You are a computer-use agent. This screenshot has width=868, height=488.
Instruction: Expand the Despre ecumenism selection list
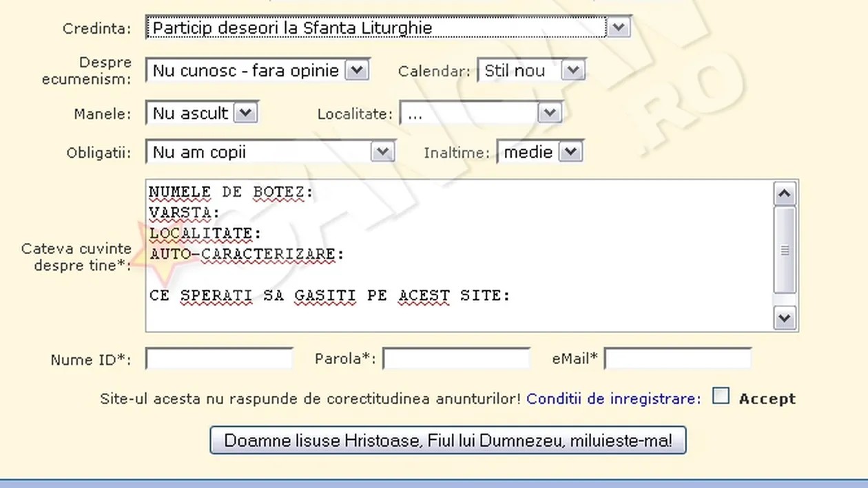(x=358, y=70)
